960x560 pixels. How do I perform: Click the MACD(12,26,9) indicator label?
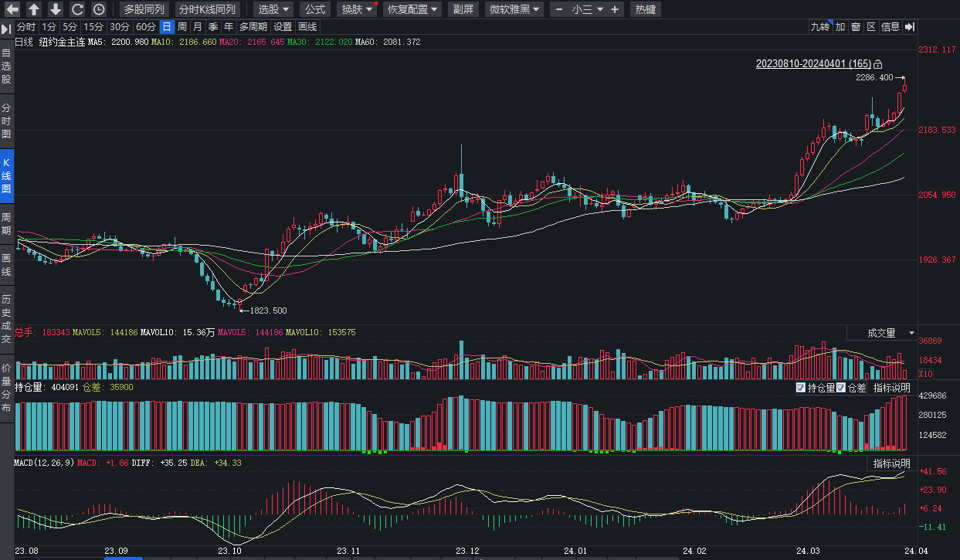coord(44,462)
